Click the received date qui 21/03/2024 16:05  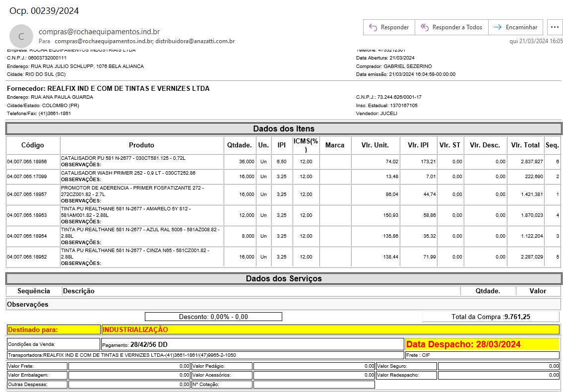click(x=536, y=41)
